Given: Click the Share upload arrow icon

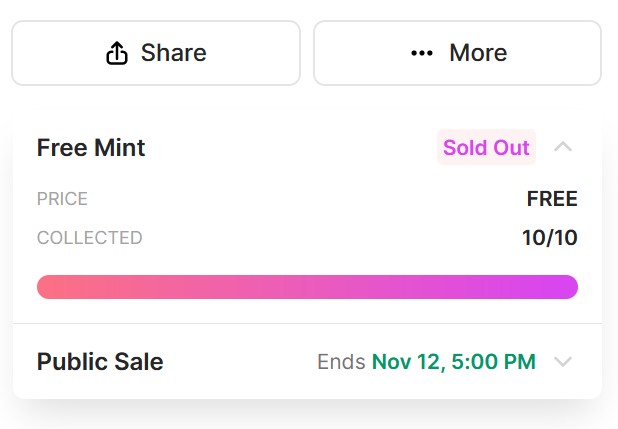Looking at the screenshot, I should (x=117, y=53).
